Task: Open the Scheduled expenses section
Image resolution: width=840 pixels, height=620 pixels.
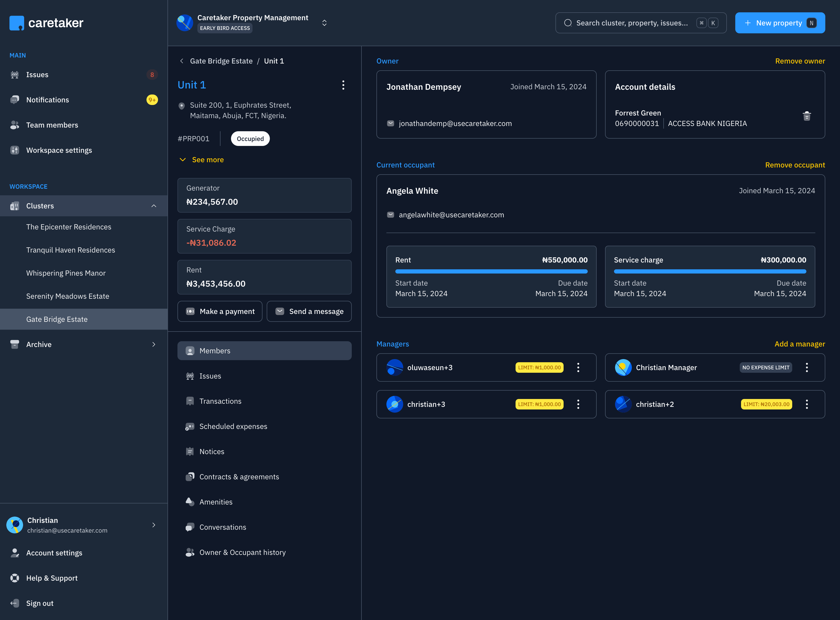Action: tap(233, 426)
